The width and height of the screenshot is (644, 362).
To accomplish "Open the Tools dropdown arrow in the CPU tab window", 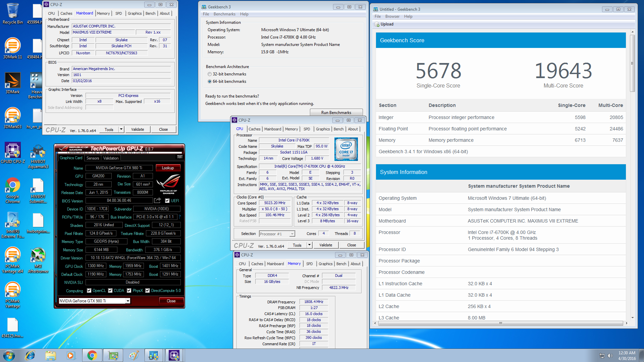I will [x=309, y=245].
